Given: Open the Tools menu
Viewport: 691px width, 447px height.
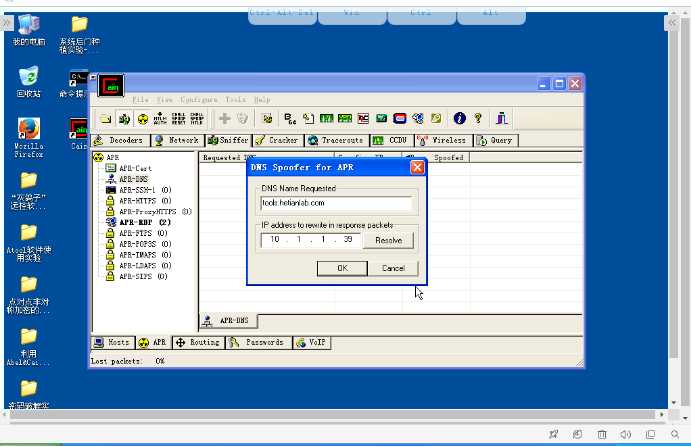Looking at the screenshot, I should (235, 100).
